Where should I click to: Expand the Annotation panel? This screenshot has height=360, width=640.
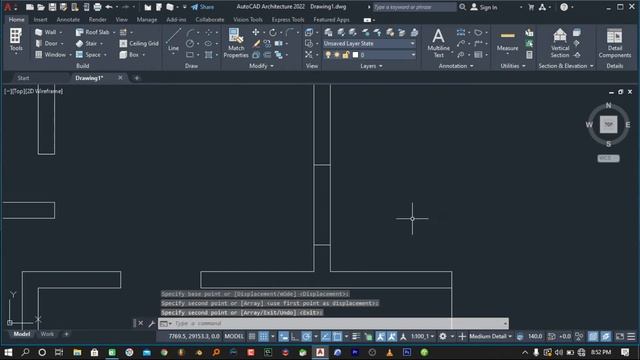[456, 66]
